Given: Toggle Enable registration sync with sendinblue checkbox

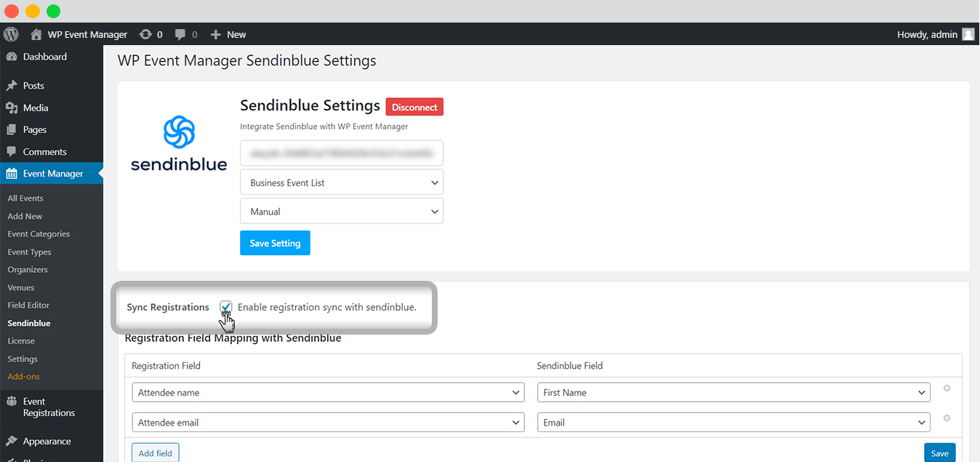Looking at the screenshot, I should click(226, 307).
